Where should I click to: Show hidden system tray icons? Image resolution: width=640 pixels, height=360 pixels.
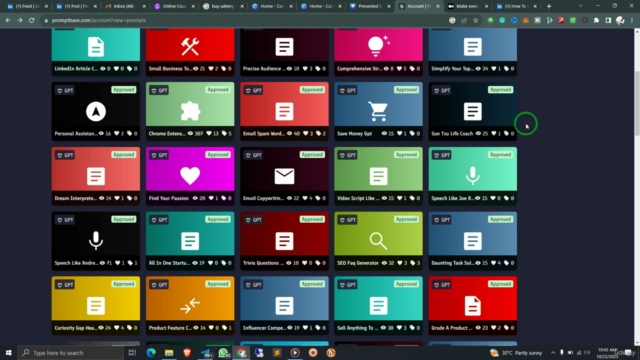[x=553, y=353]
